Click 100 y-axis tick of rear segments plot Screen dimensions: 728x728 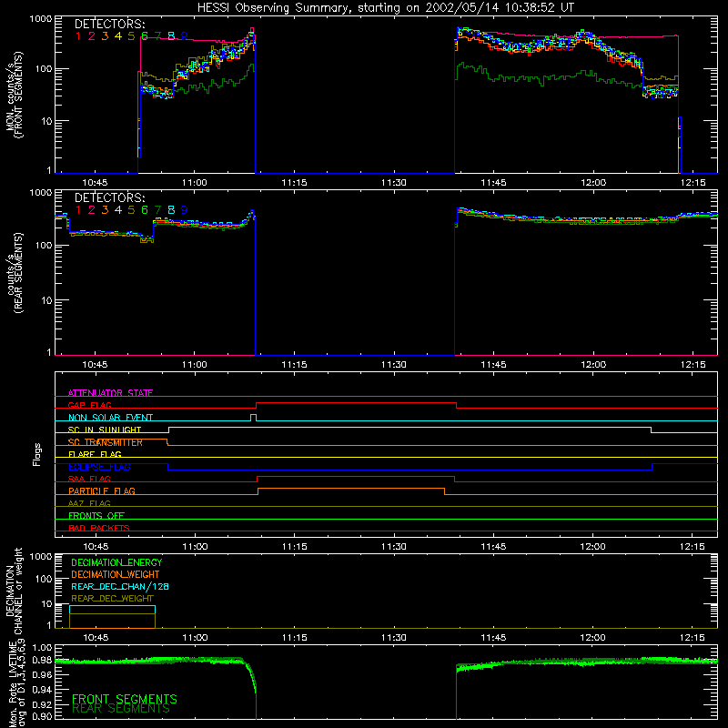tap(44, 246)
